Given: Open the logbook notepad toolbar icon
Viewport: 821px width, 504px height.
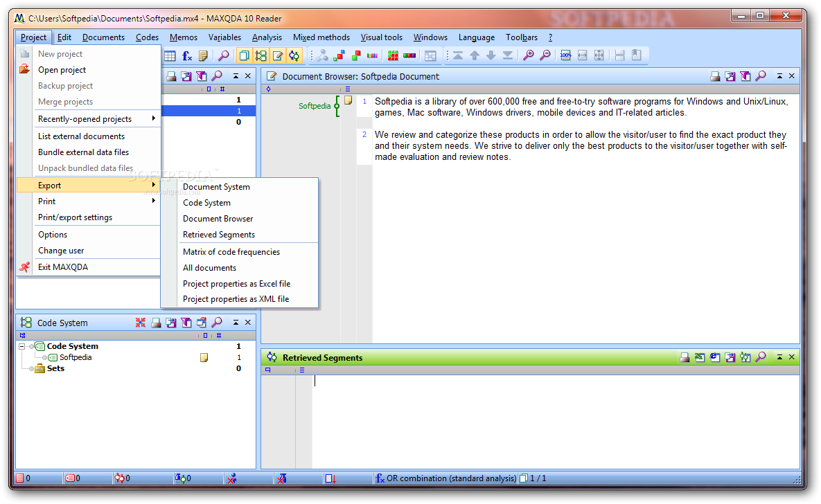Looking at the screenshot, I should coord(204,55).
